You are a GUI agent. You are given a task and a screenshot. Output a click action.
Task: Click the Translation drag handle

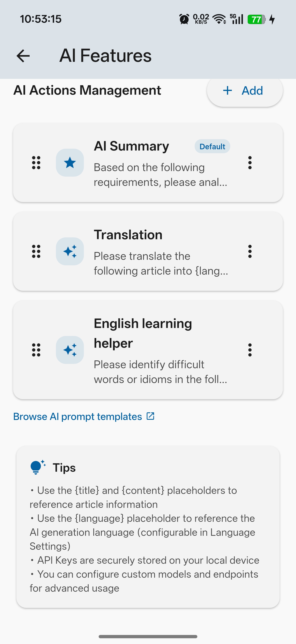tap(36, 251)
